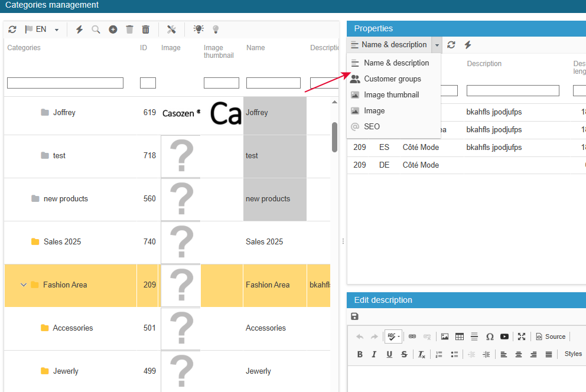The width and height of the screenshot is (586, 392).
Task: Maximize the editor with the expand icon
Action: click(x=522, y=337)
